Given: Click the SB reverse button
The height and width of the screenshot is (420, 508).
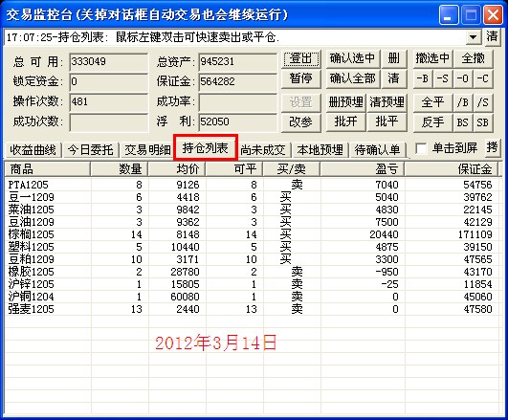Looking at the screenshot, I should (x=483, y=122).
